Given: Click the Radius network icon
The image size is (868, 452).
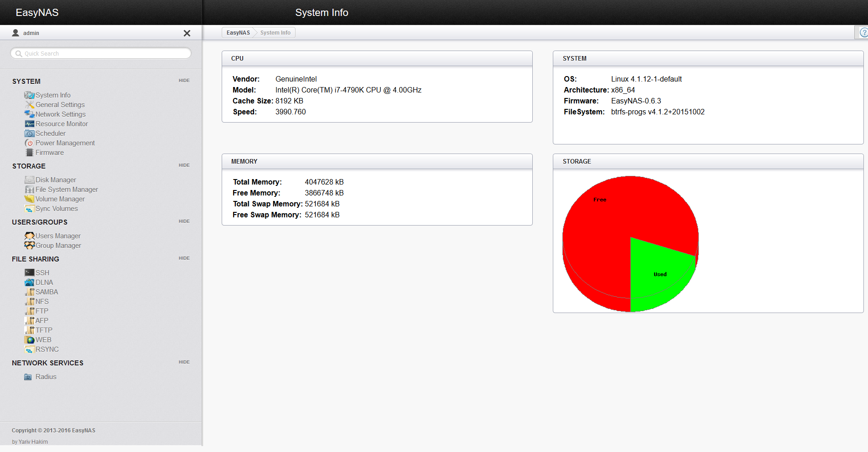Looking at the screenshot, I should pyautogui.click(x=28, y=377).
